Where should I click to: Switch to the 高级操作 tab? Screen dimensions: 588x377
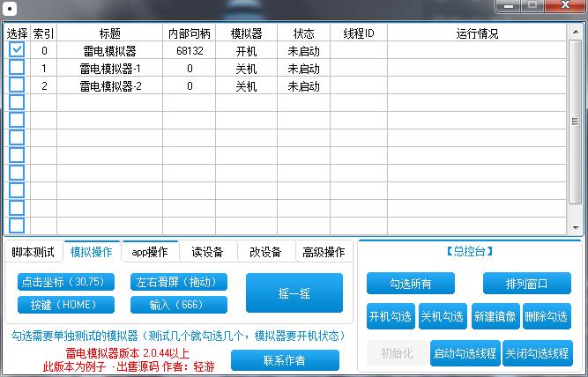click(324, 252)
